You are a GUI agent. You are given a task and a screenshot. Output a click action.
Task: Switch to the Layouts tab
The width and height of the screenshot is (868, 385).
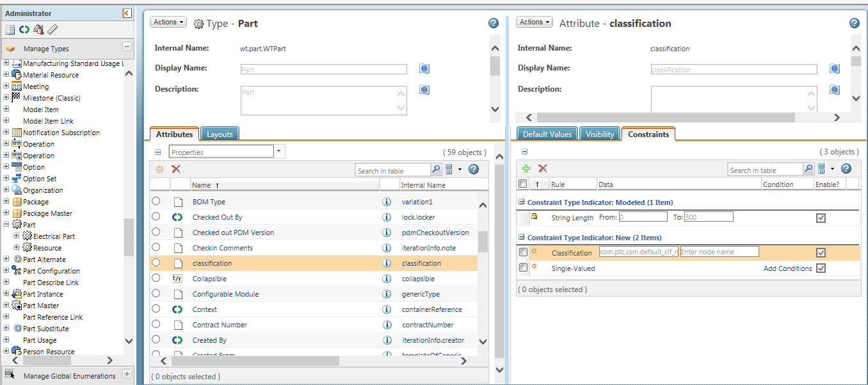[220, 135]
